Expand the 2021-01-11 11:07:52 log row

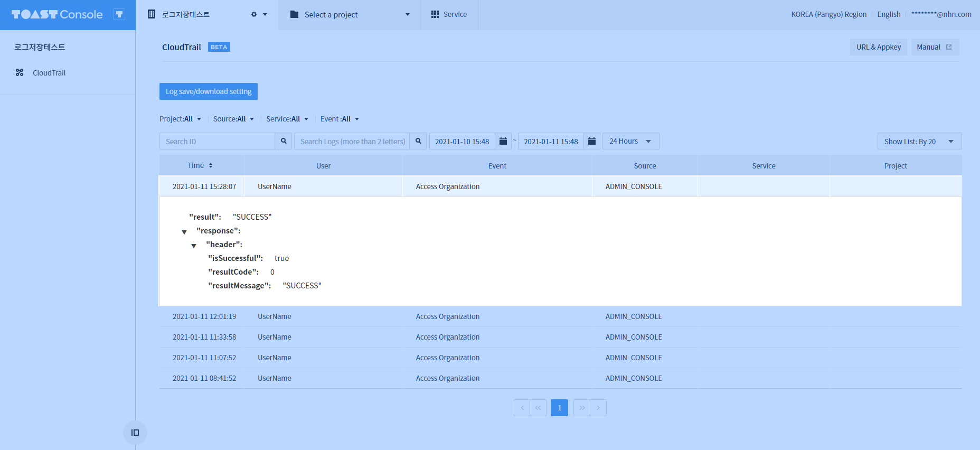pyautogui.click(x=560, y=358)
